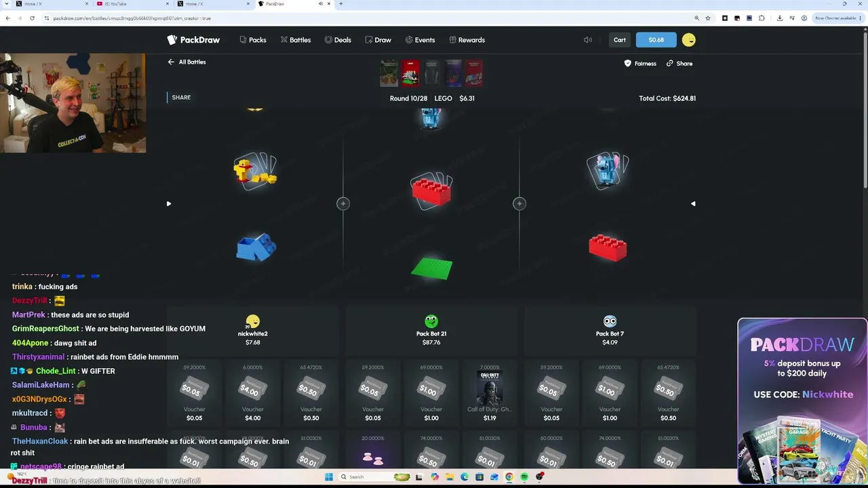Open a new browser tab

[x=340, y=4]
